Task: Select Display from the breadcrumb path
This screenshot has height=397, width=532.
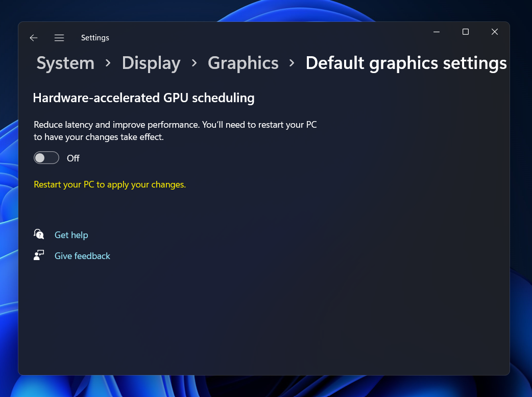Action: tap(151, 63)
